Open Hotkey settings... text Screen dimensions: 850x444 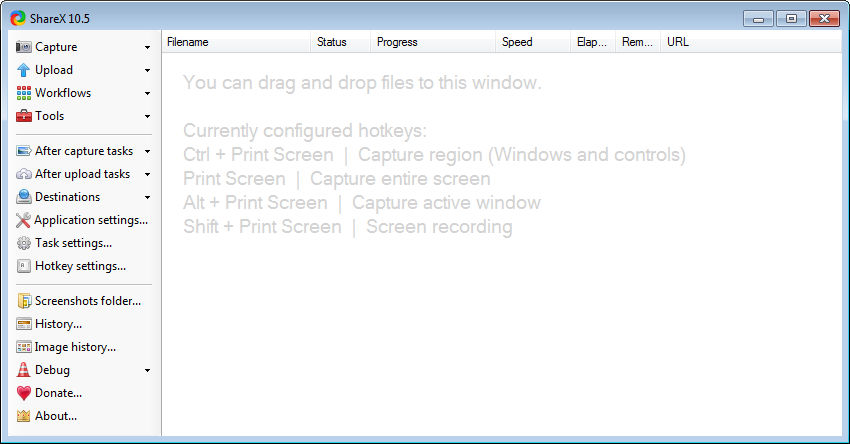pos(80,266)
